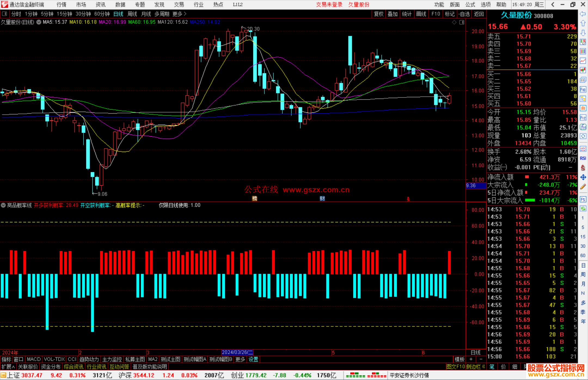Click the RSI indicator sidebar icon
This screenshot has width=588, height=380.
tap(583, 158)
